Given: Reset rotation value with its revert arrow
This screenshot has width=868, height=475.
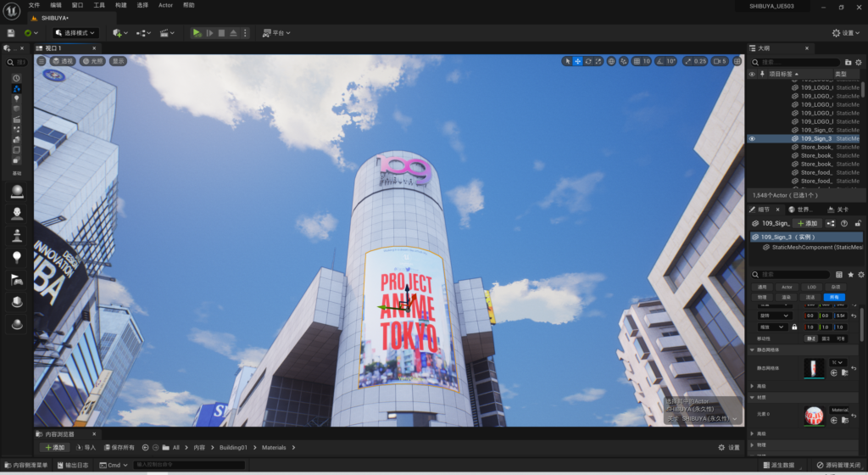Looking at the screenshot, I should point(854,316).
